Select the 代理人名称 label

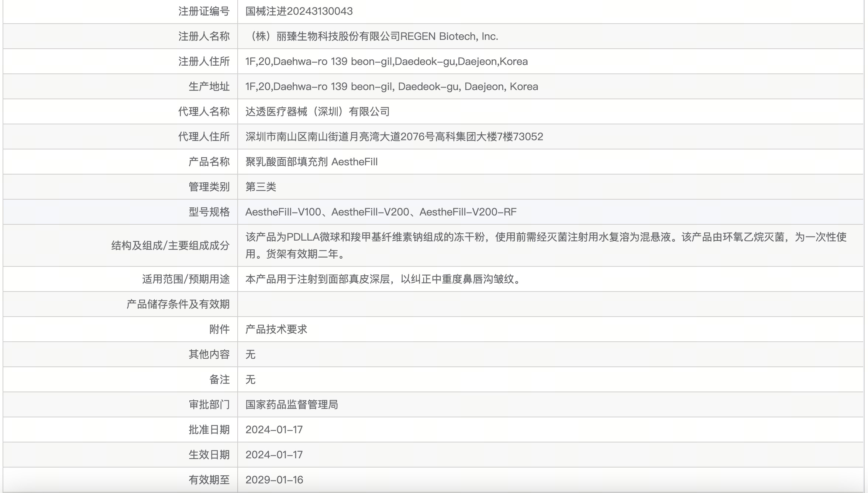(x=204, y=111)
